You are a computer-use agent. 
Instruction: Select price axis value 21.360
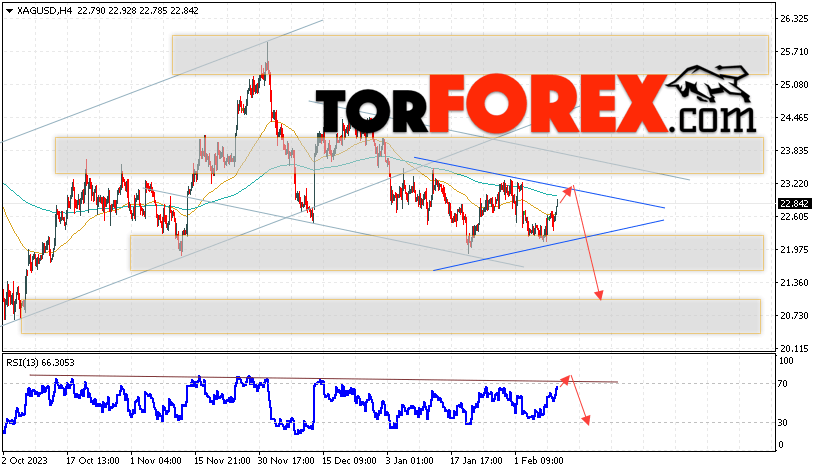(794, 283)
